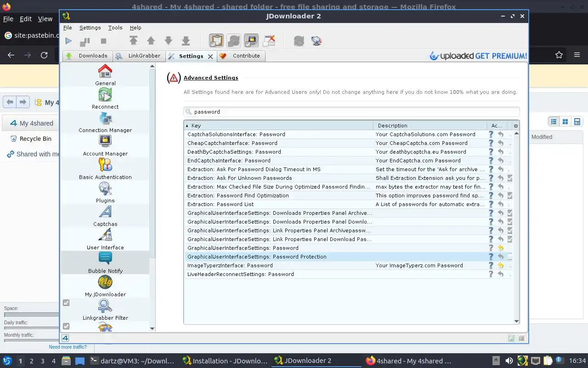Click help icon for CaptchaSolutionsInterface Password row

click(x=491, y=134)
